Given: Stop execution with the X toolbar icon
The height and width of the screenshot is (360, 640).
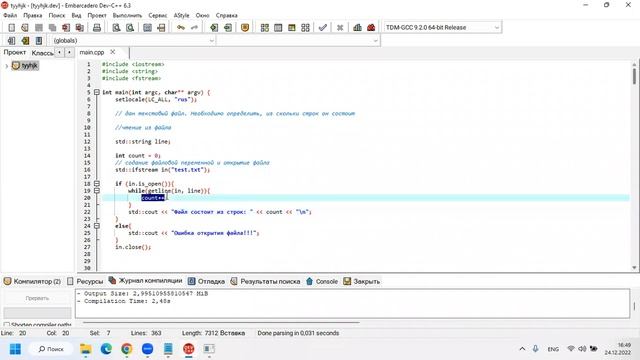Looking at the screenshot, I should point(340,28).
